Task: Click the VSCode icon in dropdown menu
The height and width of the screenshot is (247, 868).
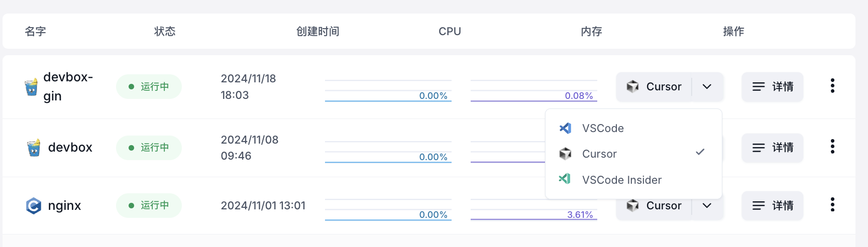Action: [x=565, y=128]
